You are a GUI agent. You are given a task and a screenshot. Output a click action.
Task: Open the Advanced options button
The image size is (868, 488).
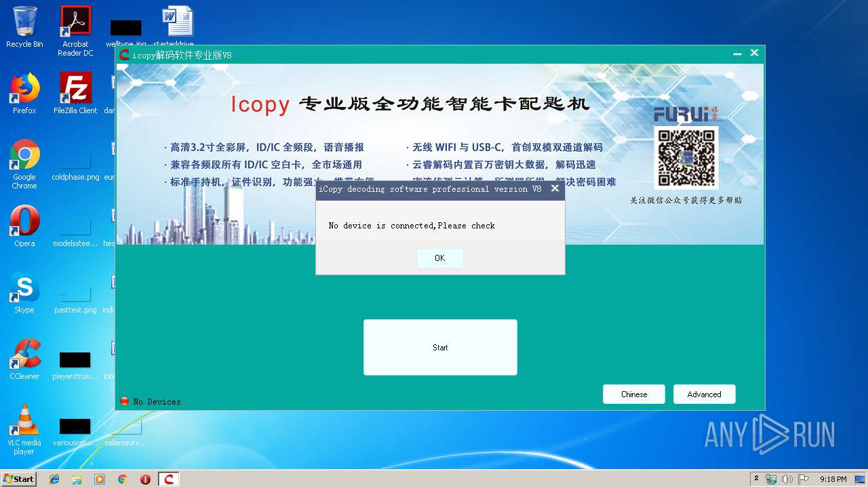point(704,394)
